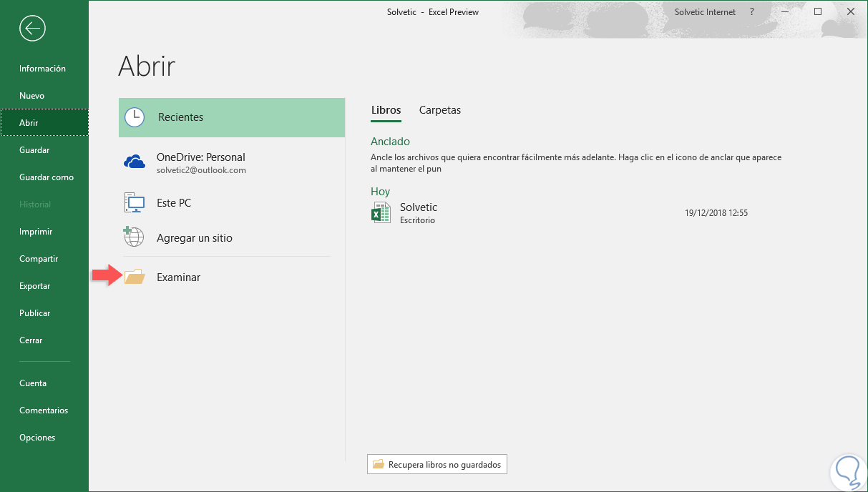Viewport: 868px width, 492px height.
Task: Click the Recientes clock icon
Action: pos(135,117)
